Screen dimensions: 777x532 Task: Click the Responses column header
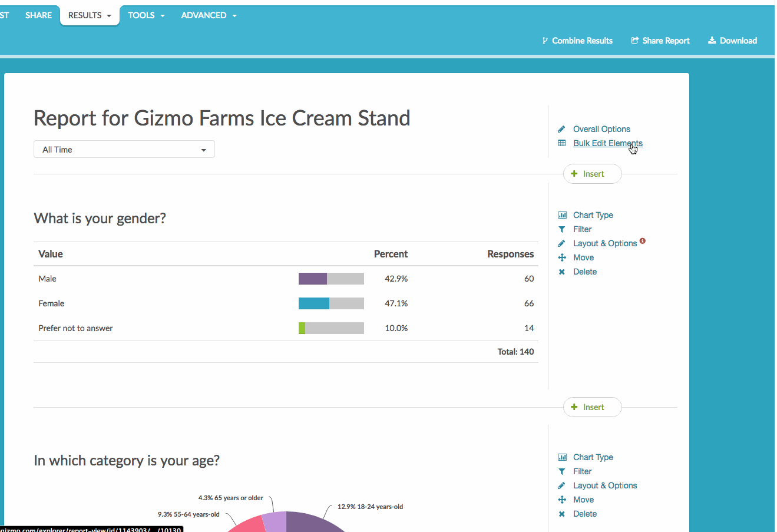click(511, 254)
